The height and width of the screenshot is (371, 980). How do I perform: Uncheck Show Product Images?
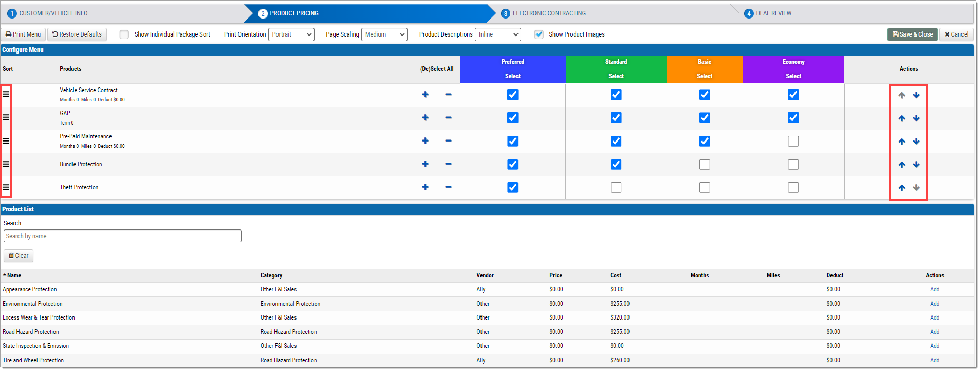pyautogui.click(x=539, y=34)
